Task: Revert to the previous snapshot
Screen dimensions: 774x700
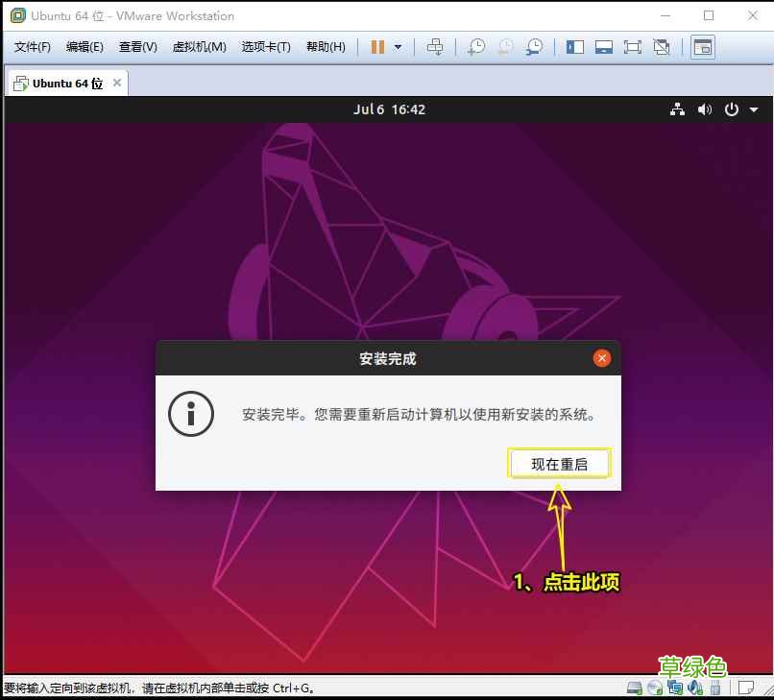Action: [505, 47]
